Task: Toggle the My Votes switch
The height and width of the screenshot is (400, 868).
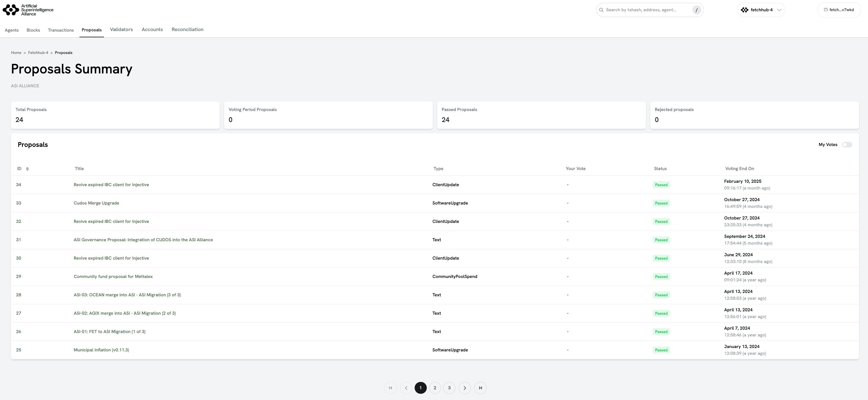Action: [x=847, y=145]
